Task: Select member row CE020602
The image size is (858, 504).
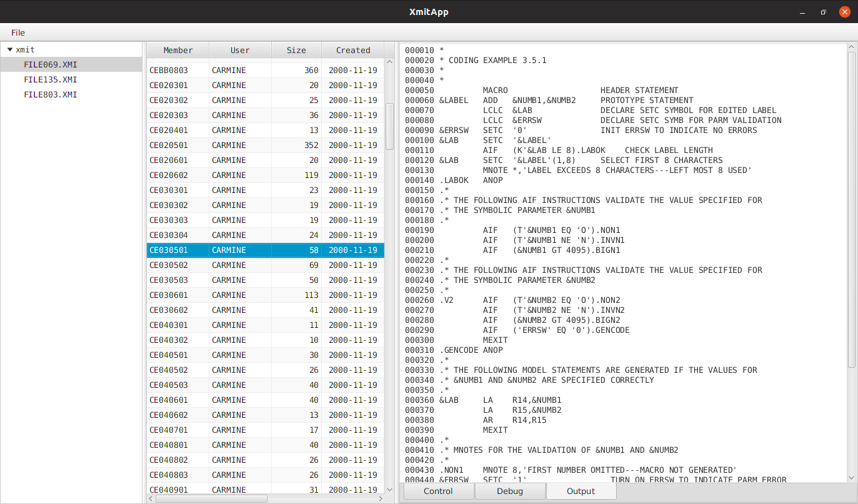Action: coord(266,175)
